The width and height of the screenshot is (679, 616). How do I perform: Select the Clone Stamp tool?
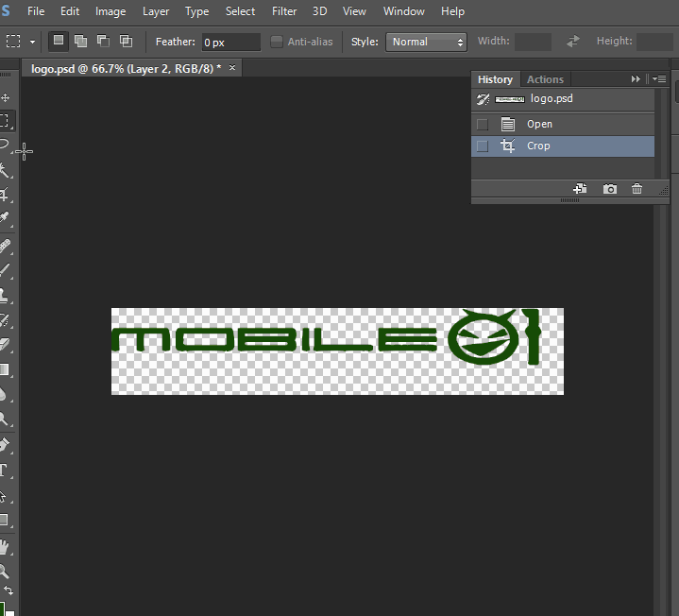tap(6, 295)
